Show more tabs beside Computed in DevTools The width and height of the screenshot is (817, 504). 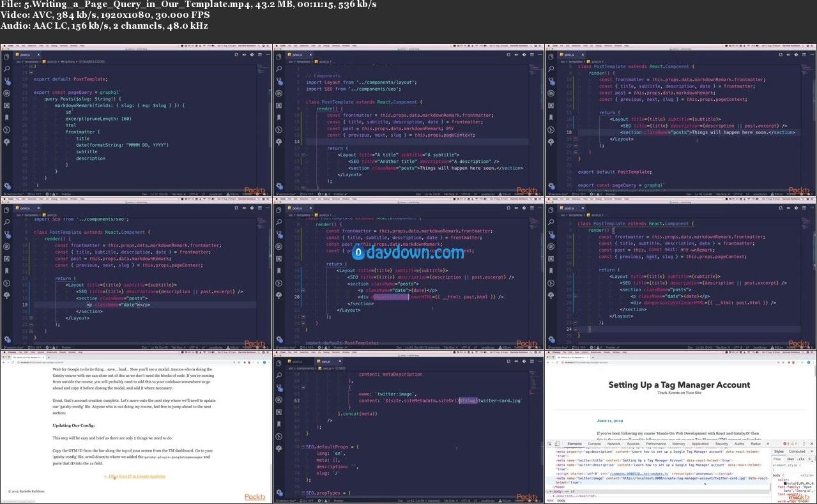click(811, 451)
